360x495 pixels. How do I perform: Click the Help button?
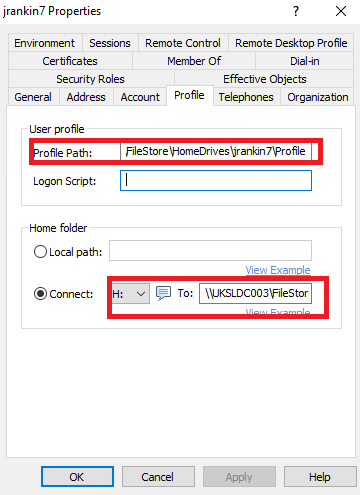[320, 477]
